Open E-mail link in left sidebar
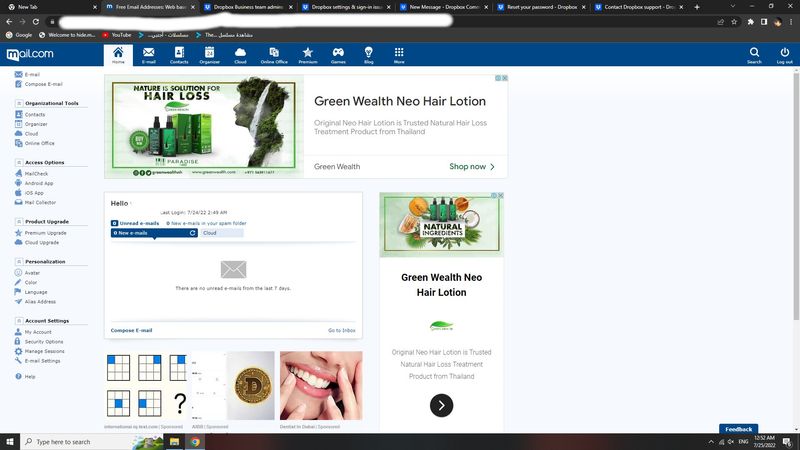 click(28, 74)
